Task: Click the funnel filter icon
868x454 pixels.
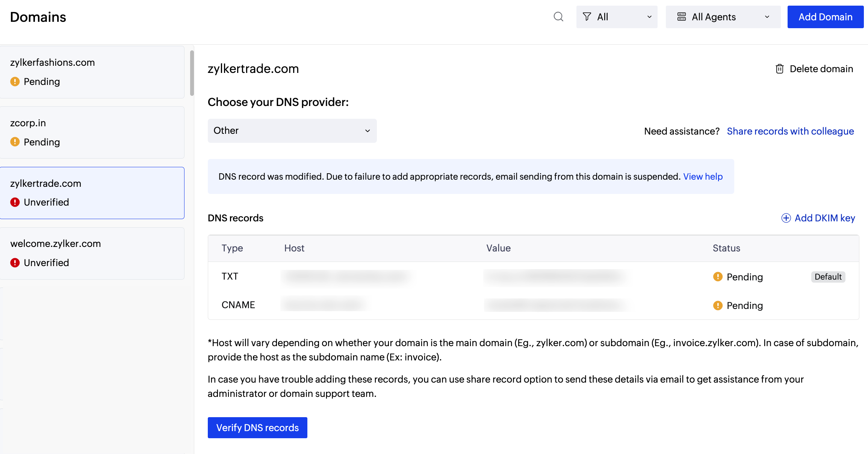Action: [x=587, y=17]
